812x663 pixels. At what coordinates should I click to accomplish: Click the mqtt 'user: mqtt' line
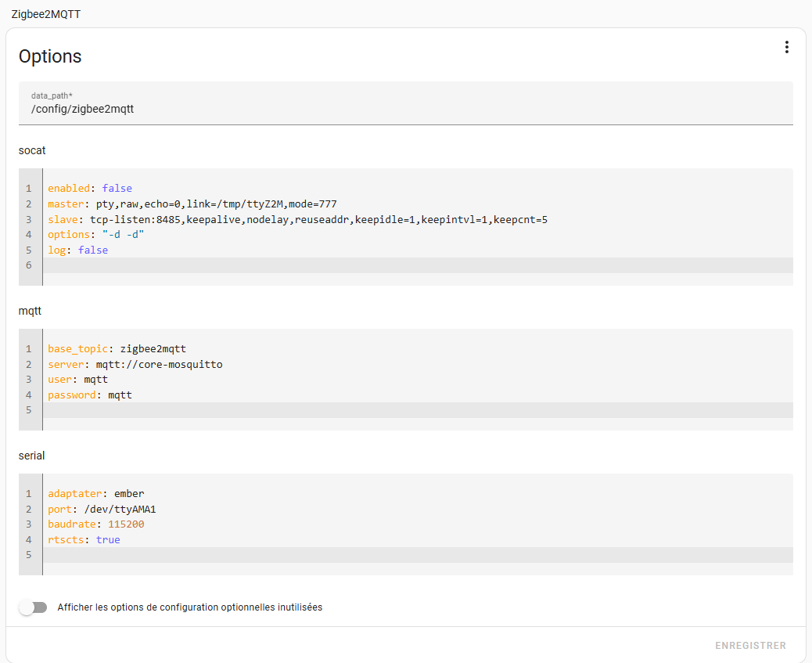77,380
